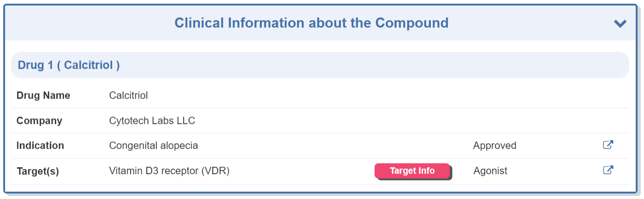
Task: Select the Cytotech Labs LLC company text
Action: [152, 121]
